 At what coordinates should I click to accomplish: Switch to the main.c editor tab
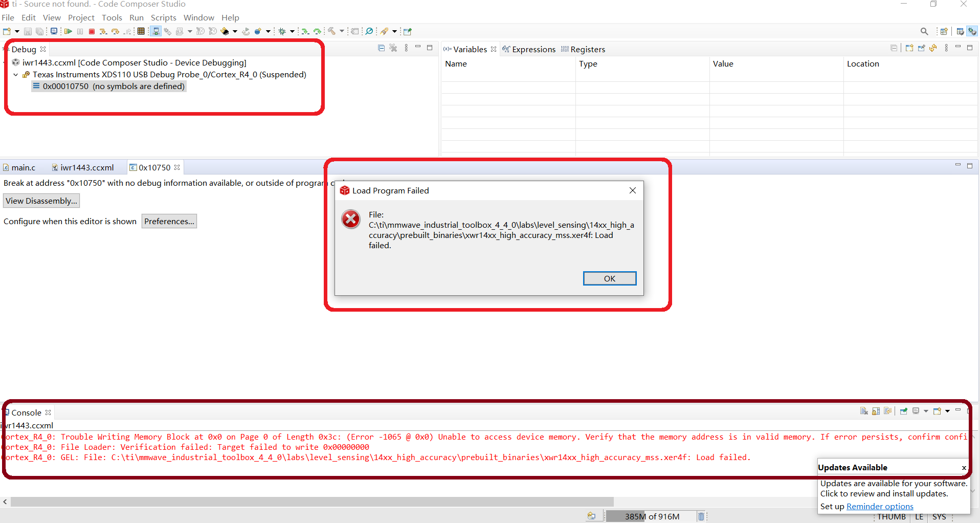point(19,167)
